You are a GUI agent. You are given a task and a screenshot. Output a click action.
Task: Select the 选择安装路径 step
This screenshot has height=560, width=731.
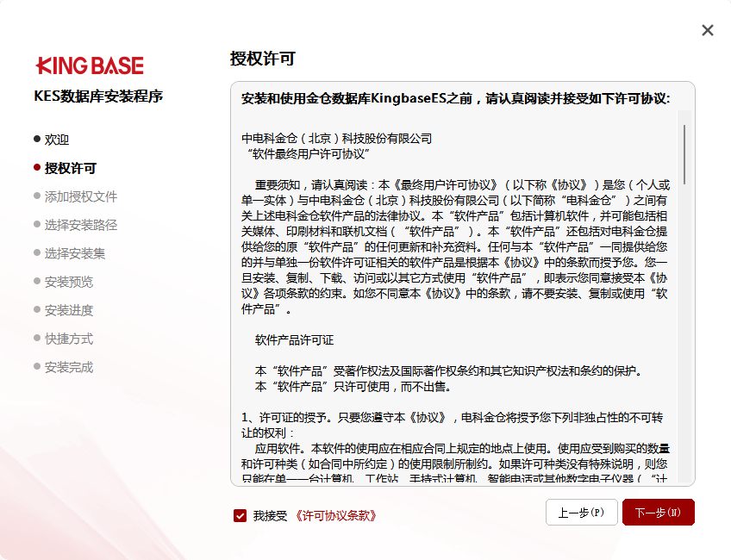(x=80, y=225)
